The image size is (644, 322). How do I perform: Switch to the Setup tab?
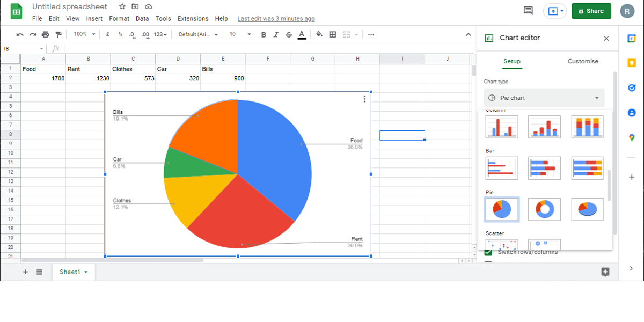[x=512, y=61]
